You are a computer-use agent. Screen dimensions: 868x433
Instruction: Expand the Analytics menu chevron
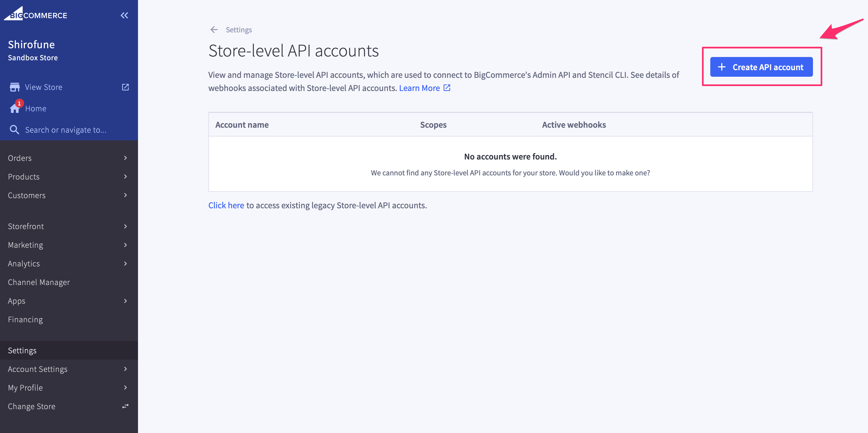(x=125, y=263)
